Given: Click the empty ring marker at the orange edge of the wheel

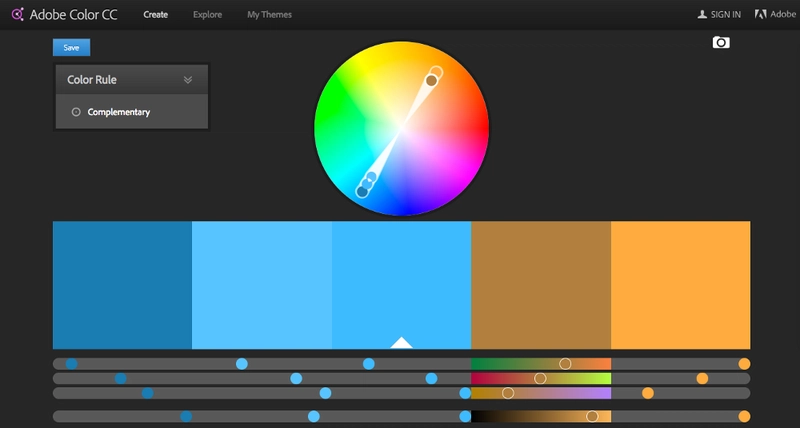Looking at the screenshot, I should [436, 72].
